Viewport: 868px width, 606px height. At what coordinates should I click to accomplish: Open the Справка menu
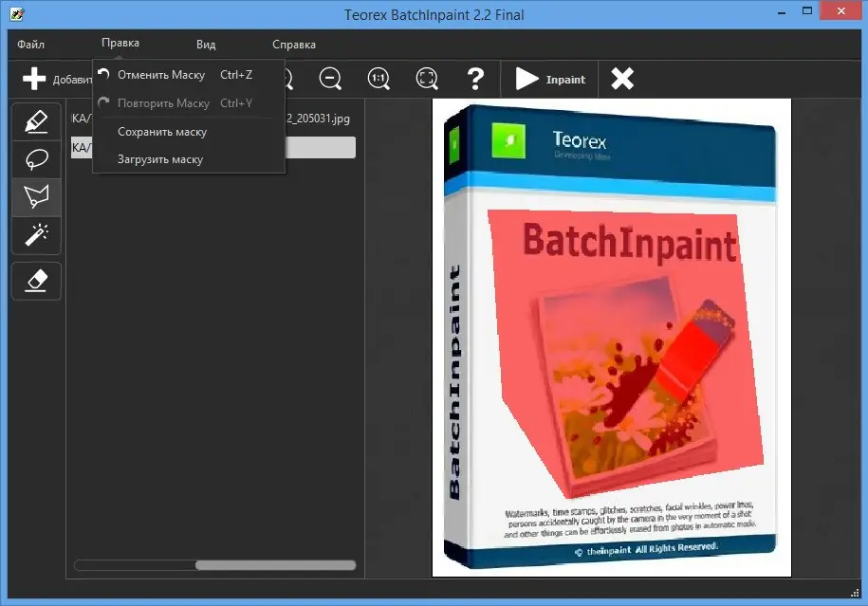pos(294,45)
